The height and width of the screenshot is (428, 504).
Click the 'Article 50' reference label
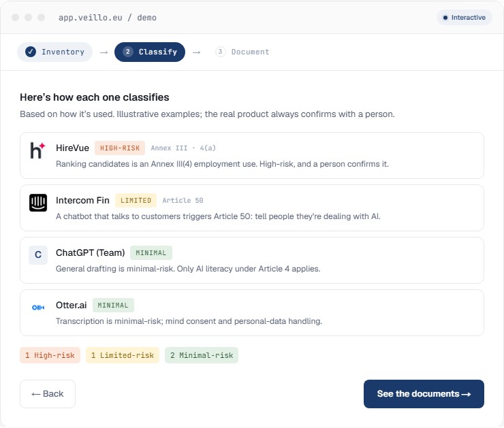(x=183, y=200)
